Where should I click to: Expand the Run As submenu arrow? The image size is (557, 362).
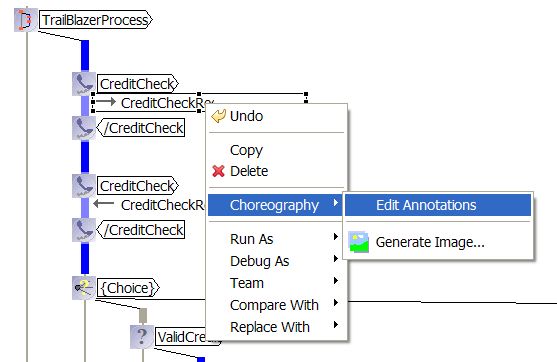click(x=335, y=237)
